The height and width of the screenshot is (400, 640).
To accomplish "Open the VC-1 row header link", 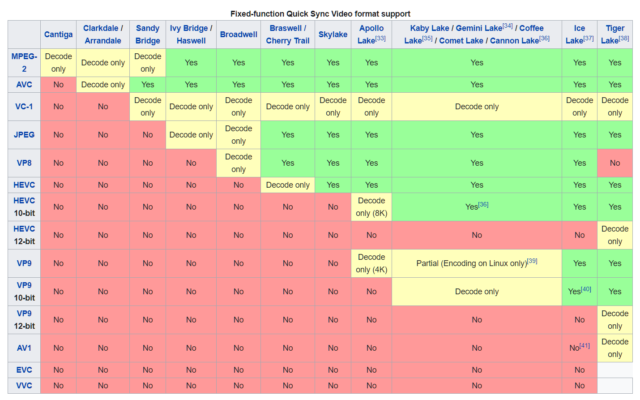I will [x=24, y=107].
